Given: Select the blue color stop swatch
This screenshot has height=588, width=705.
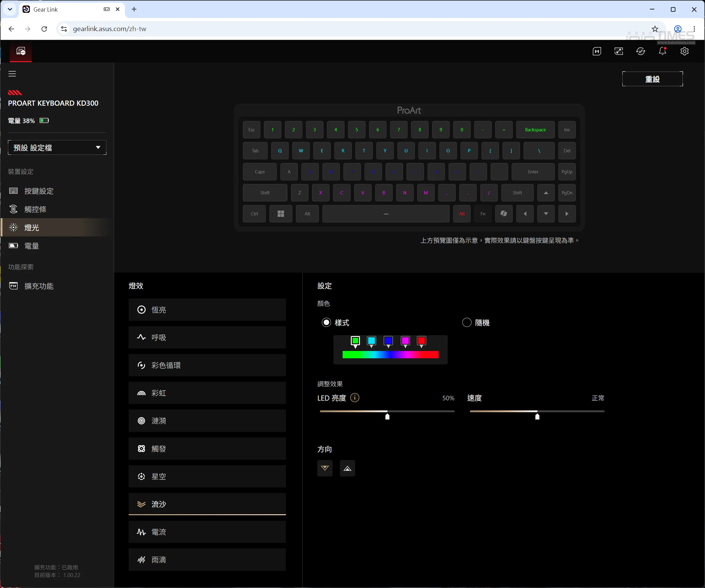Looking at the screenshot, I should pyautogui.click(x=388, y=342).
